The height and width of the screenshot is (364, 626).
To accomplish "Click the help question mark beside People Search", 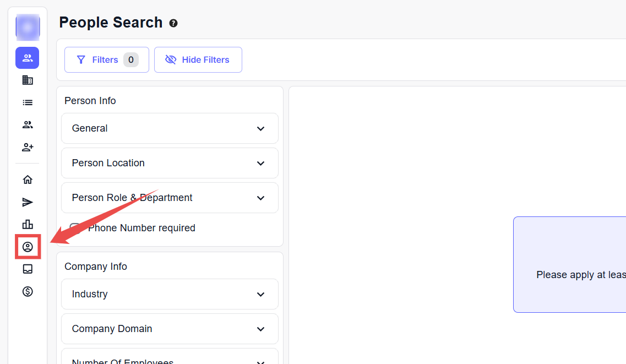I will pyautogui.click(x=173, y=23).
